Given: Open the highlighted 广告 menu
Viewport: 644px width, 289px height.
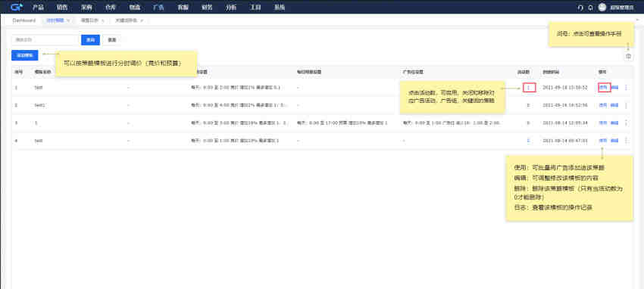Looking at the screenshot, I should pyautogui.click(x=158, y=7).
